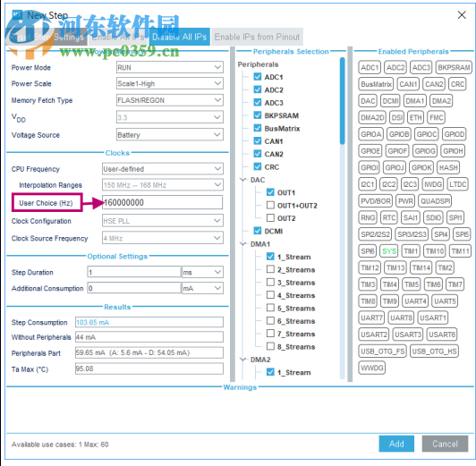Select the DMA2 1_Stream tree row
The width and height of the screenshot is (476, 466).
point(293,372)
